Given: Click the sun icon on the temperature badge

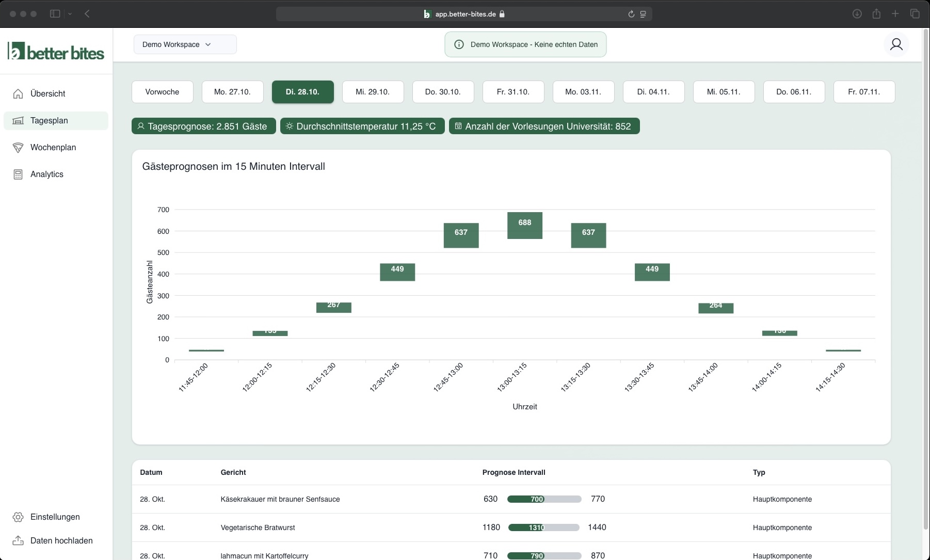Looking at the screenshot, I should 290,126.
